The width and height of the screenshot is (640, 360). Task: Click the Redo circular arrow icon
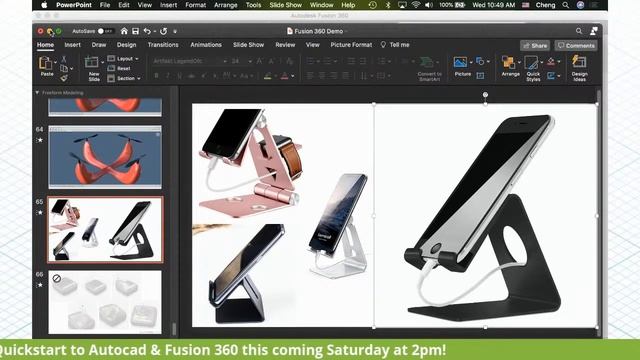coord(163,31)
